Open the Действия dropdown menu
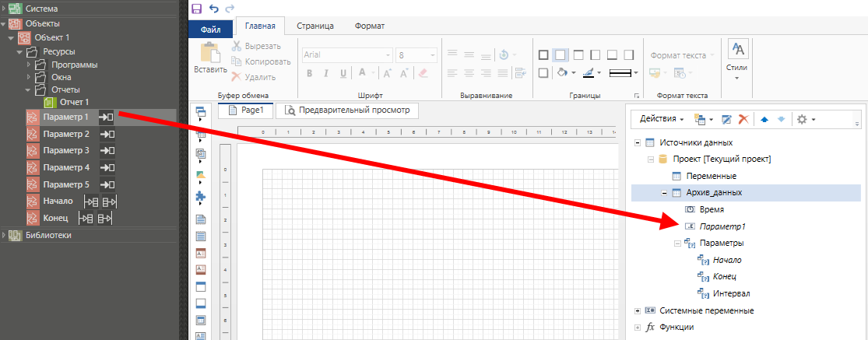The image size is (868, 340). point(661,119)
